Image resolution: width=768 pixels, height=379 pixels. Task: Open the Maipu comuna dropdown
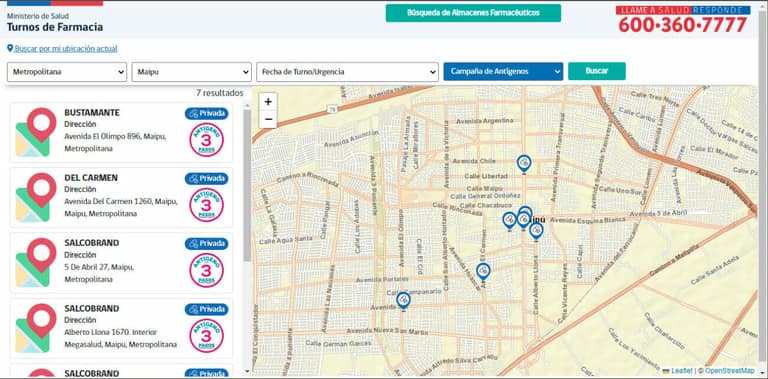pyautogui.click(x=192, y=72)
